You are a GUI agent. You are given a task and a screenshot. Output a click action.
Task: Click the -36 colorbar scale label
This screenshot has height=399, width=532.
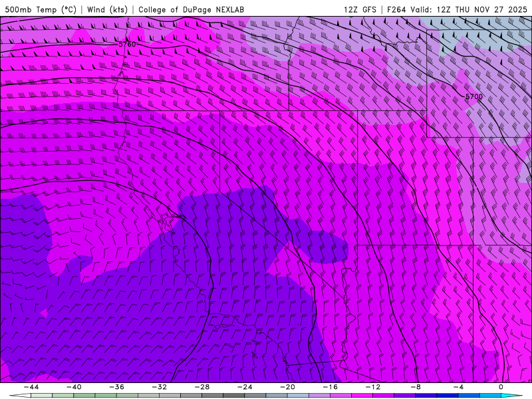(116, 387)
